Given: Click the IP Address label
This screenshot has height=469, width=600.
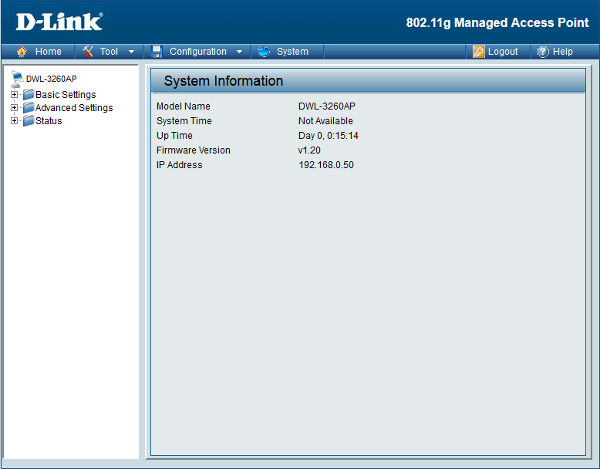Looking at the screenshot, I should (179, 165).
